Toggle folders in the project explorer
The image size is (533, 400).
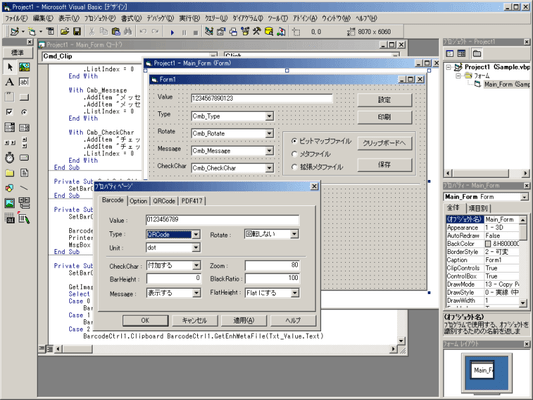pos(477,54)
